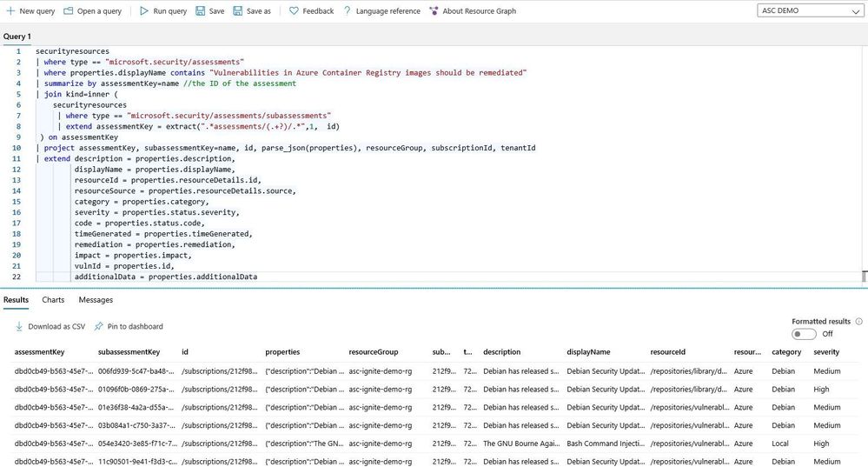The width and height of the screenshot is (868, 467).
Task: Click High severity in 01096f0b row
Action: tap(821, 390)
